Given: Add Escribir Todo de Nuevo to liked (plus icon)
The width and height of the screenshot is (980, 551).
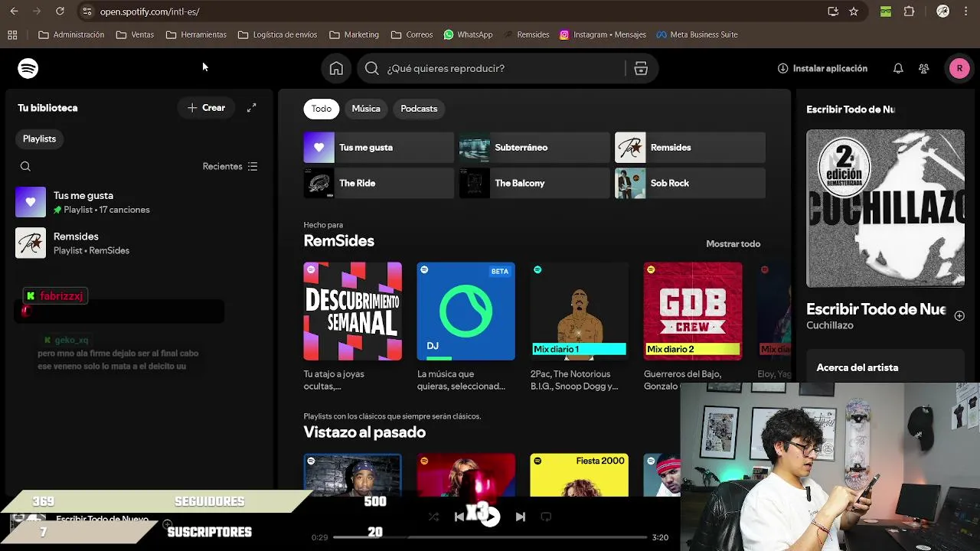Looking at the screenshot, I should click(959, 315).
